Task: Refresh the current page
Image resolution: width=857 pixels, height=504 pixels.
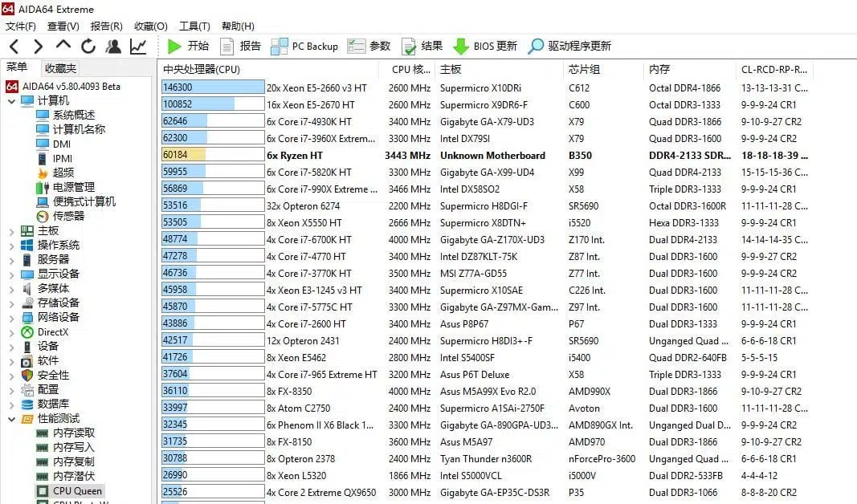Action: click(x=88, y=47)
